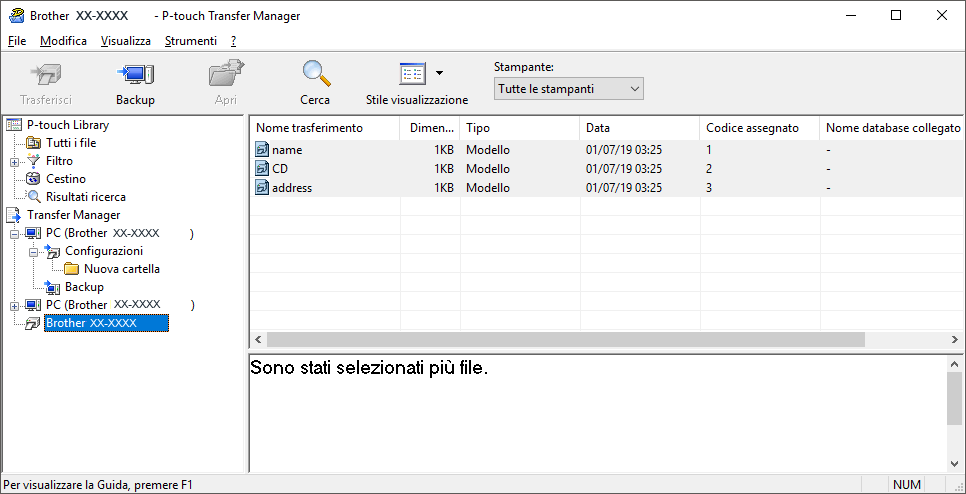Viewport: 966px width, 494px height.
Task: Select Transfer Manager tree node
Action: pos(73,215)
